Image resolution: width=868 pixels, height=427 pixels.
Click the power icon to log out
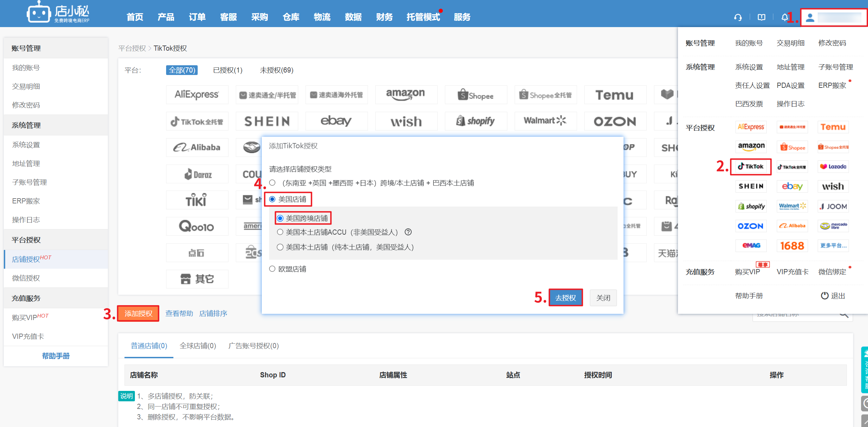pyautogui.click(x=824, y=296)
